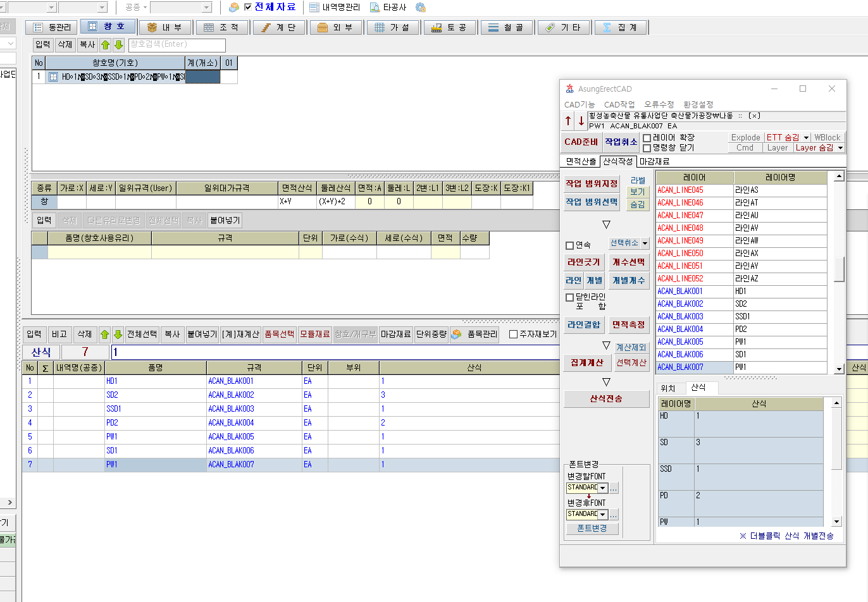
Task: Click the green up arrow beside 창호검색 field
Action: [x=106, y=45]
